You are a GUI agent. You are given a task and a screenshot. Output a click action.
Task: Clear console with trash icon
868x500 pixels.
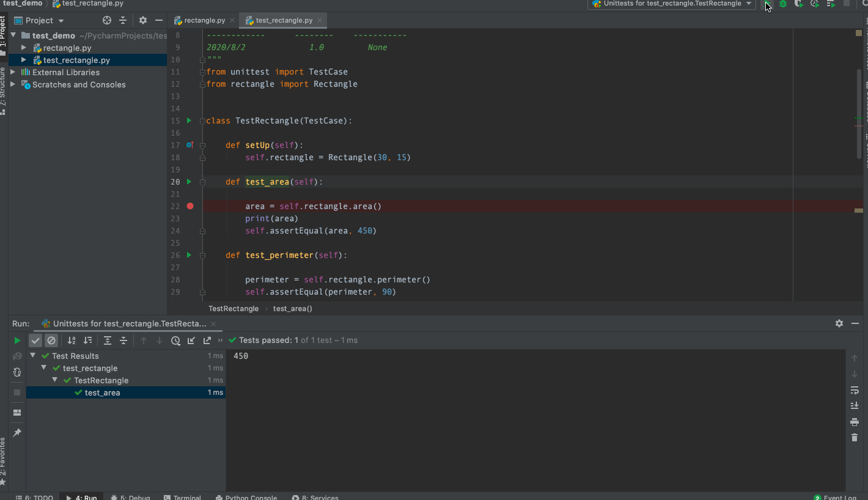(x=855, y=438)
